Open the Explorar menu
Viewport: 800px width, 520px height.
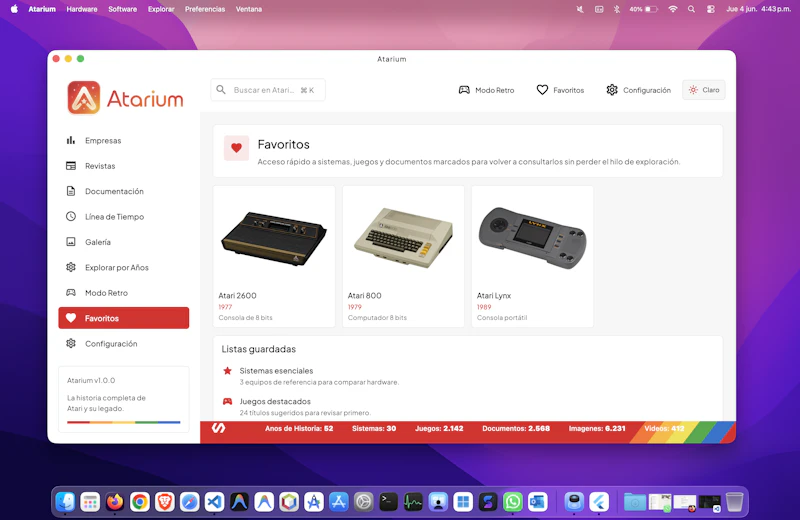161,9
